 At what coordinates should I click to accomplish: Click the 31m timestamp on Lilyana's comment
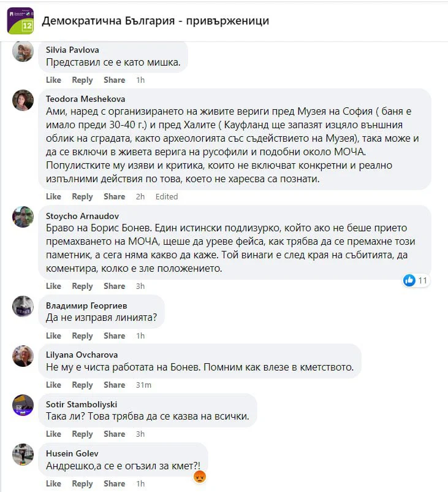pos(143,385)
